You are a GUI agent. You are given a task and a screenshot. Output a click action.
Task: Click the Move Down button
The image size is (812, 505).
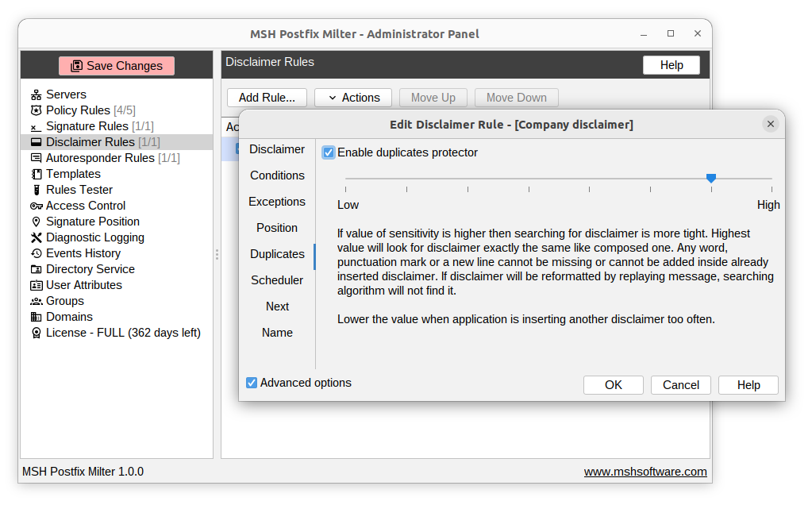coord(516,98)
